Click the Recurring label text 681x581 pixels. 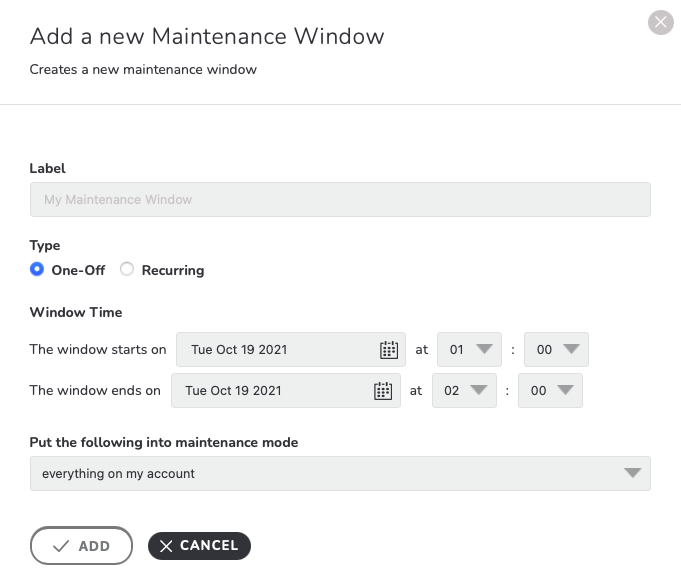[173, 270]
